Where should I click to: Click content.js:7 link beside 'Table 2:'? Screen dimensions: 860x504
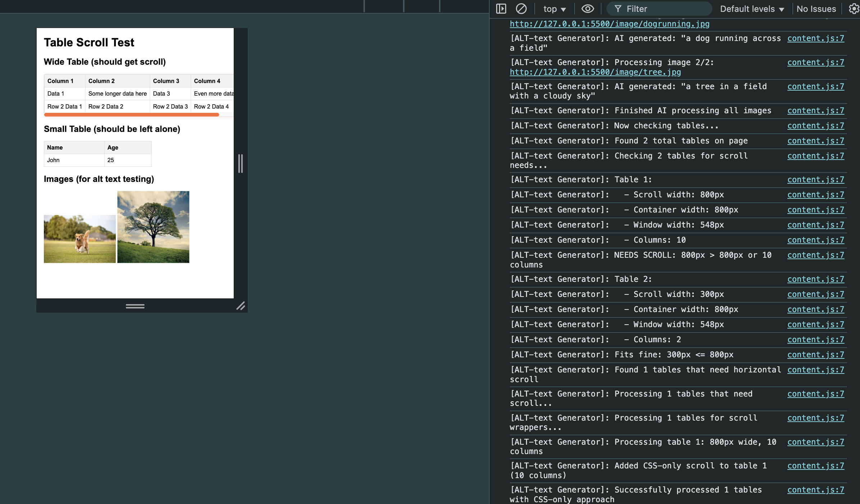click(x=815, y=279)
